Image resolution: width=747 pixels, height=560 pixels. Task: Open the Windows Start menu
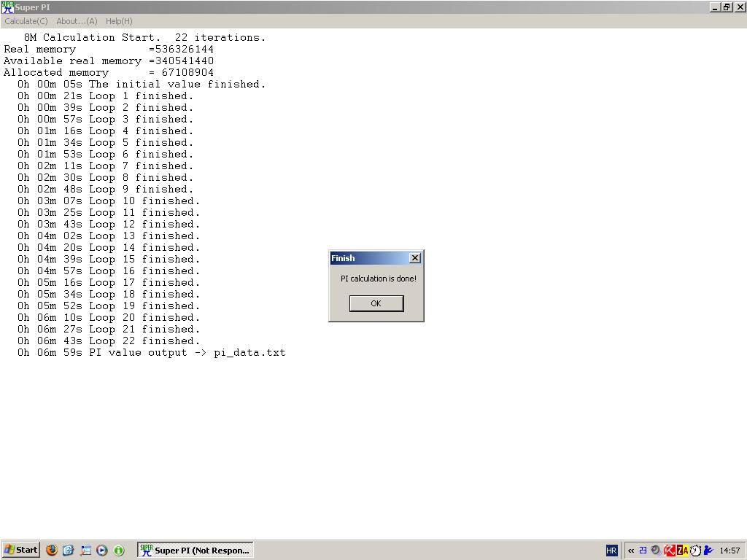coord(20,550)
